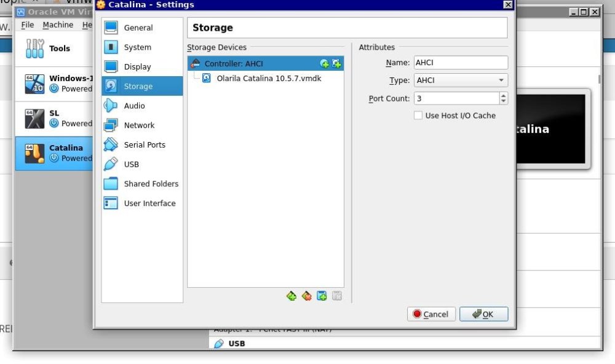Open the USB settings category
Image resolution: width=615 pixels, height=364 pixels.
point(142,164)
